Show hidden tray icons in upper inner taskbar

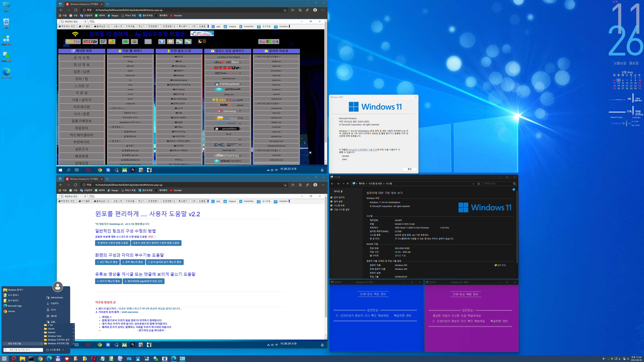point(268,170)
